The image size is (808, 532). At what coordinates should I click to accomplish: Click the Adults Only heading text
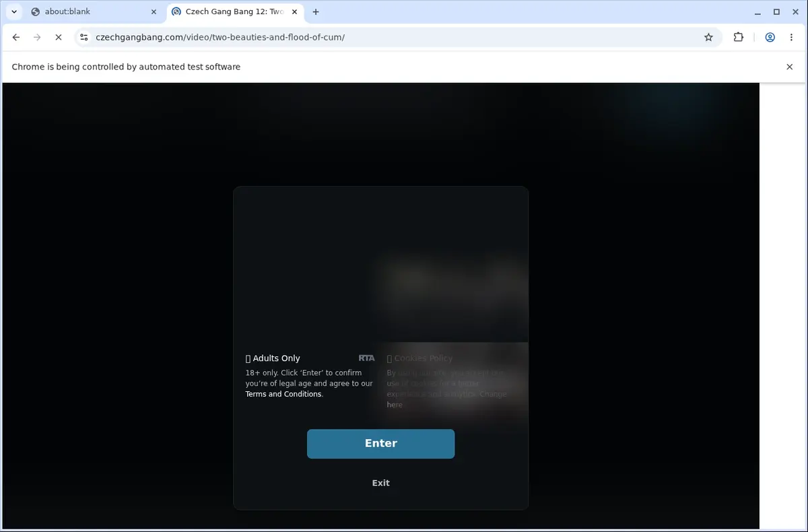pos(276,358)
